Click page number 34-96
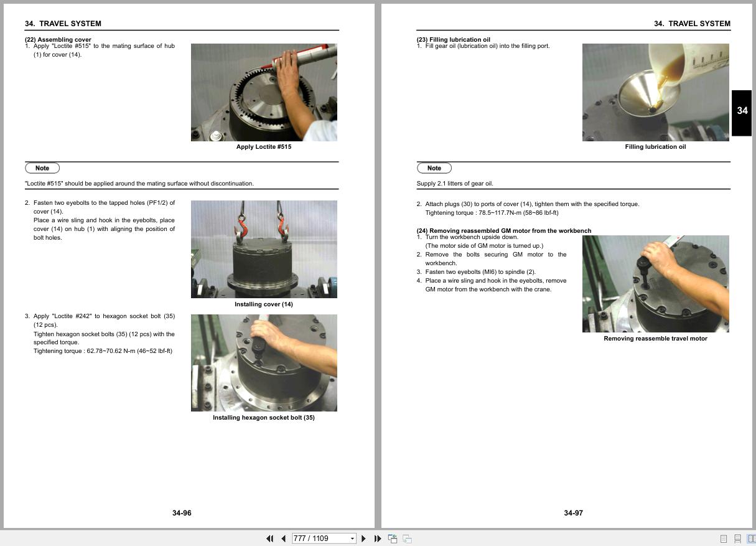The height and width of the screenshot is (546, 756). point(182,513)
